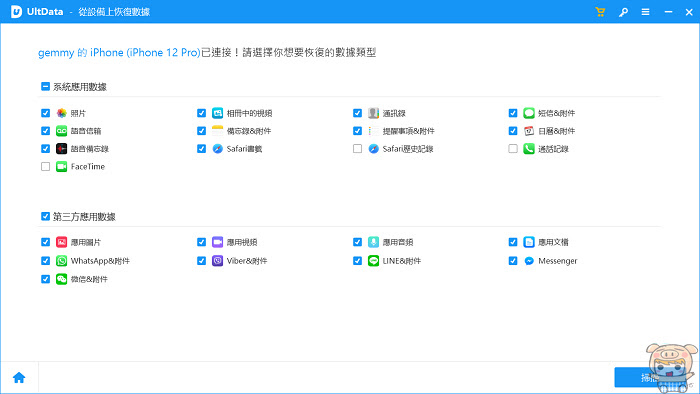Click the app audio (應用音頻) microphone icon

pos(373,242)
